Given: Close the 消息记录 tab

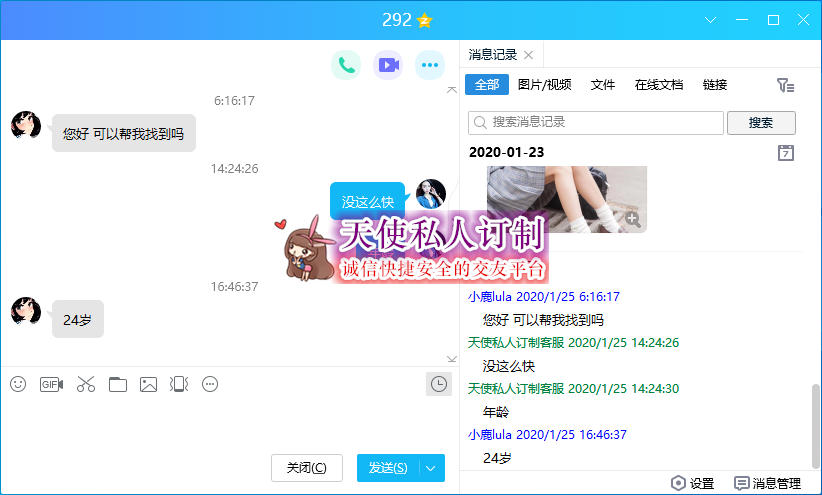Looking at the screenshot, I should coord(529,55).
